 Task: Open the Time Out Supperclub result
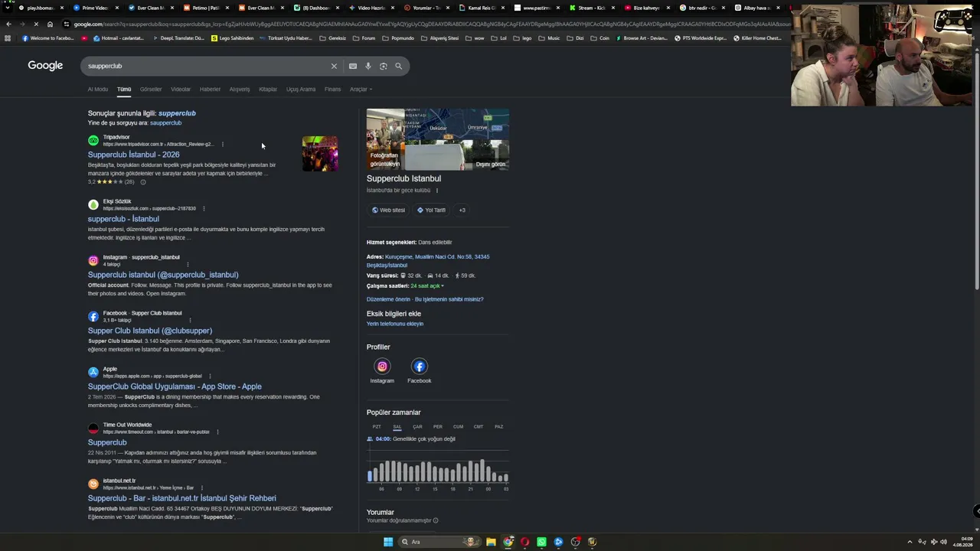[107, 442]
